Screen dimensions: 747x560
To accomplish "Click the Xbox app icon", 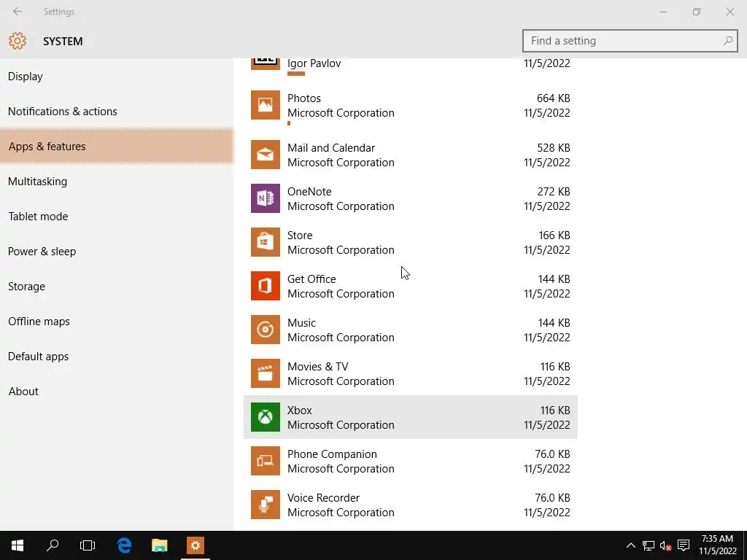I will coord(266,418).
